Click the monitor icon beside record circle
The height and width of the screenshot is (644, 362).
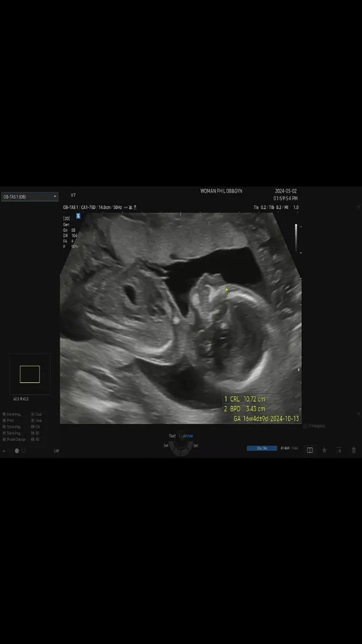coord(24,451)
